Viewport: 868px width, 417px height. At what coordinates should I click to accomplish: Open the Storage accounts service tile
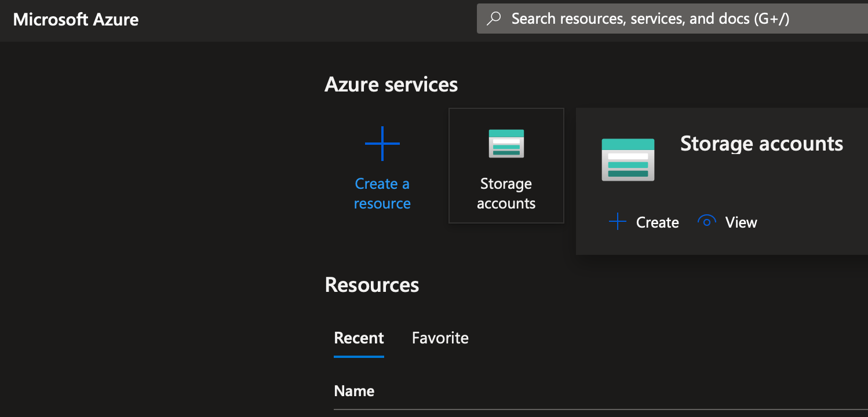click(506, 165)
